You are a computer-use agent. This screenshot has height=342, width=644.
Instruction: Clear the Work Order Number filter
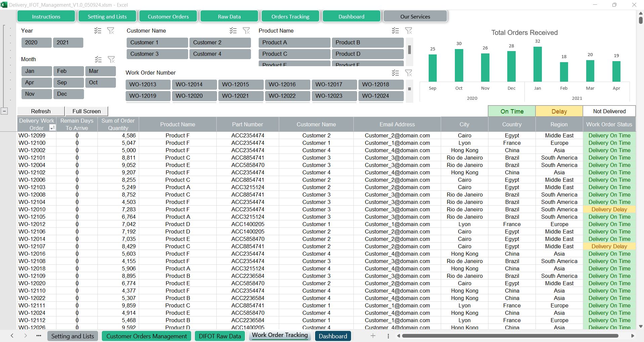pos(409,73)
